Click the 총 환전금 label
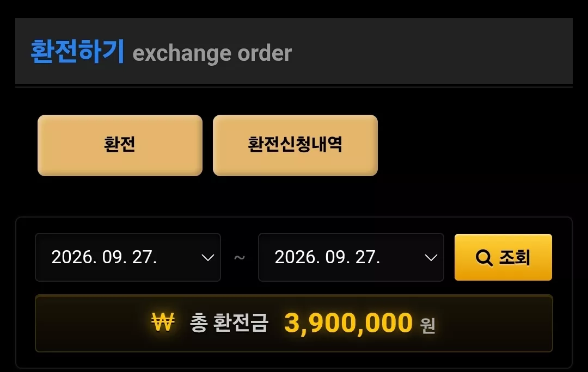This screenshot has width=588, height=372. (229, 323)
